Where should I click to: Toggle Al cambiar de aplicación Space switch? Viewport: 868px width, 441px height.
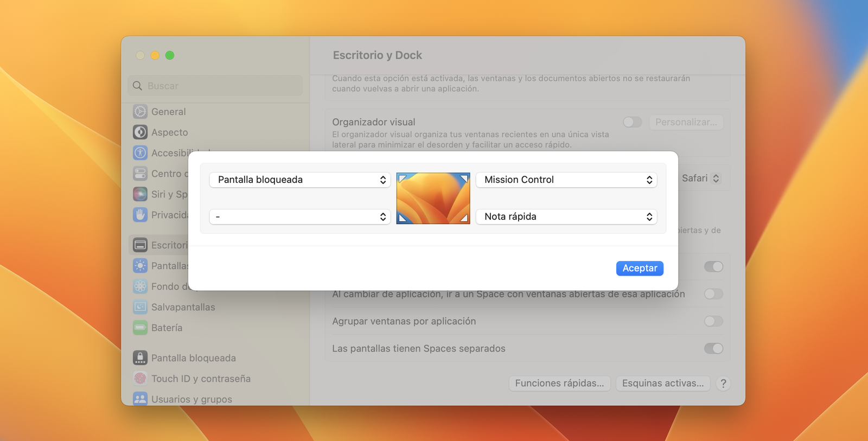(713, 294)
